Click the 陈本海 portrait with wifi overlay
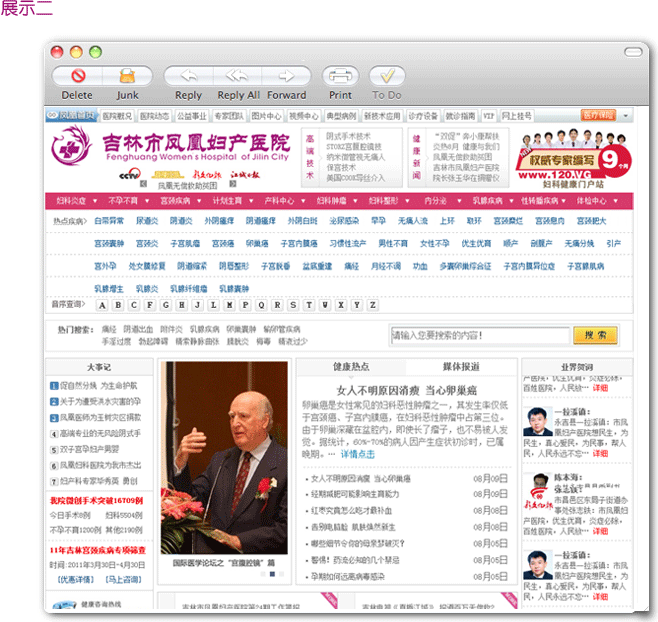 538,490
